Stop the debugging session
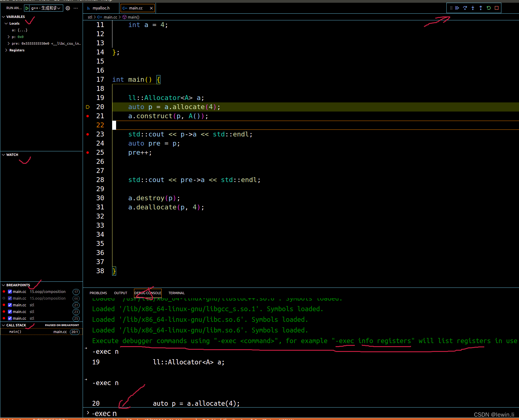Image resolution: width=519 pixels, height=420 pixels. pos(497,8)
